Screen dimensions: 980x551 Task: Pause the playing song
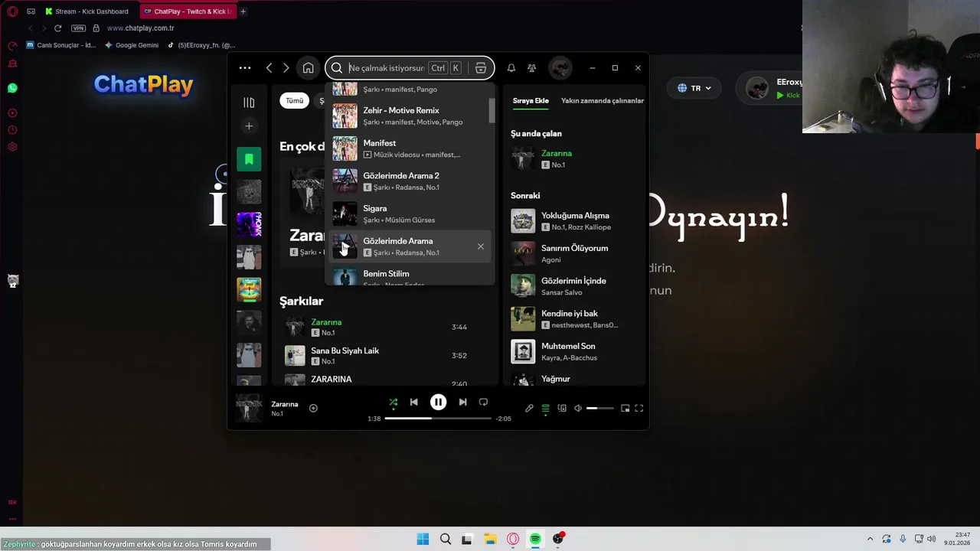[x=438, y=402]
